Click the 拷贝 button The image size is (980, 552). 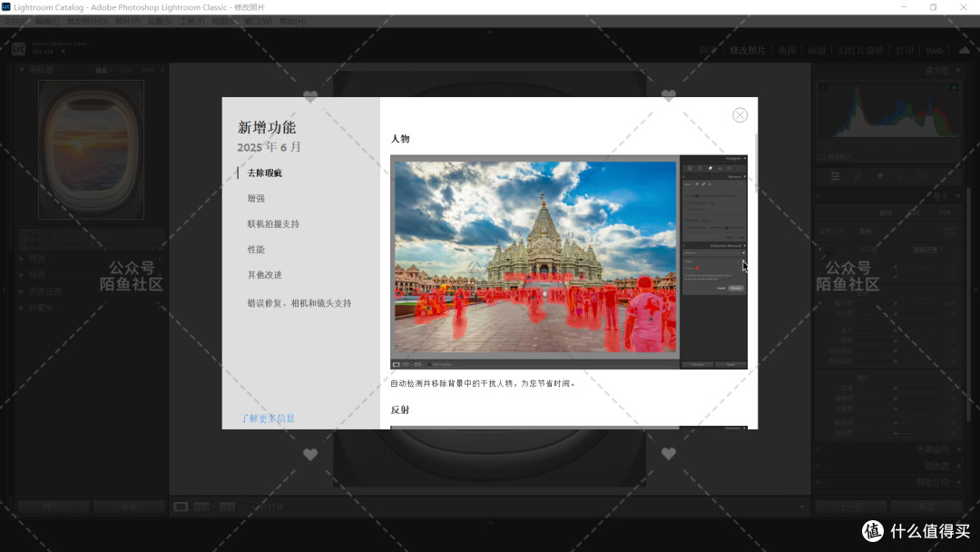pos(54,507)
